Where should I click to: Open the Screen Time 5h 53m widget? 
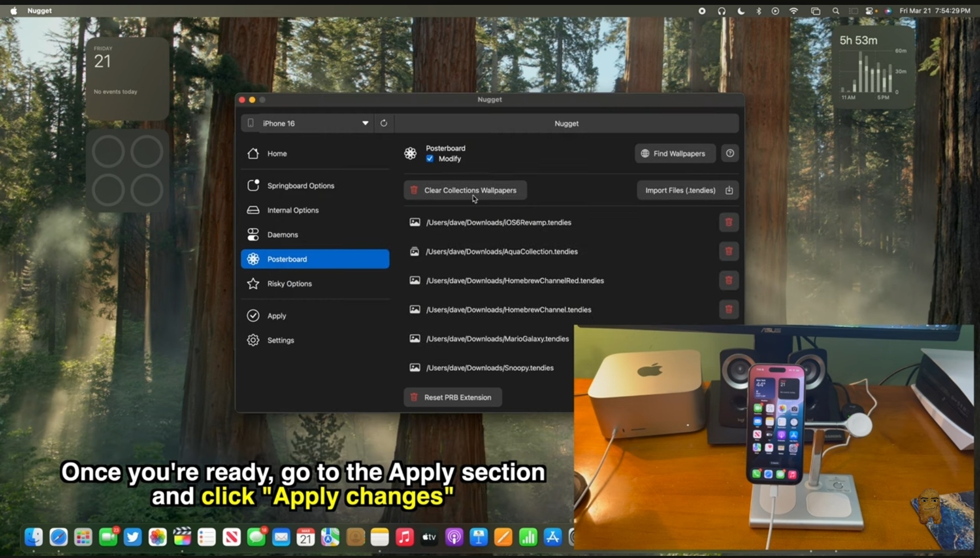(873, 67)
